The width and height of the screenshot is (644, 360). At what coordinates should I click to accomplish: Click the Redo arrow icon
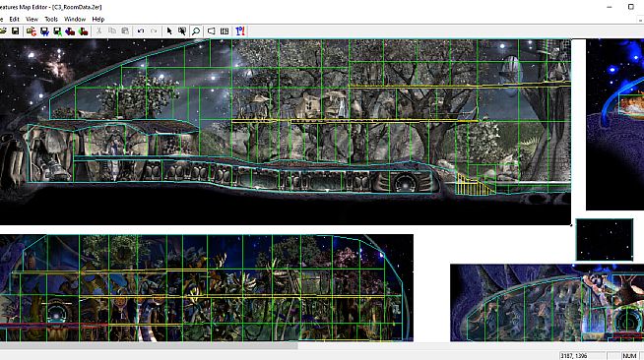tap(154, 31)
